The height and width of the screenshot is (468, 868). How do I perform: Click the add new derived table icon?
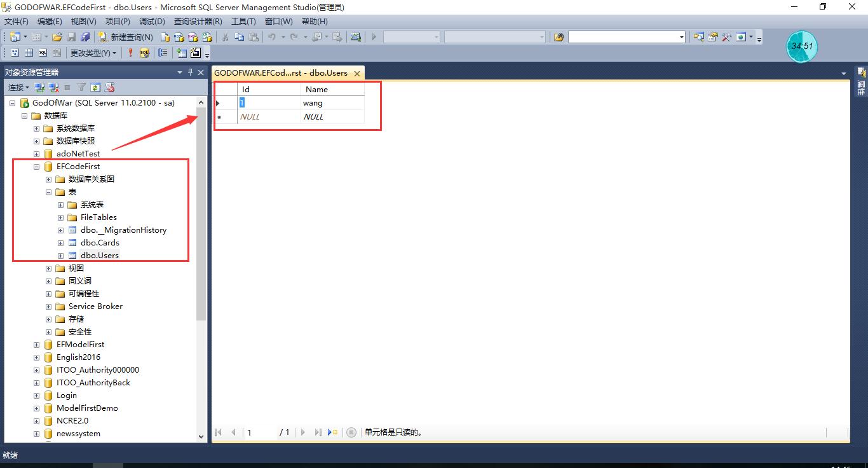[x=196, y=53]
